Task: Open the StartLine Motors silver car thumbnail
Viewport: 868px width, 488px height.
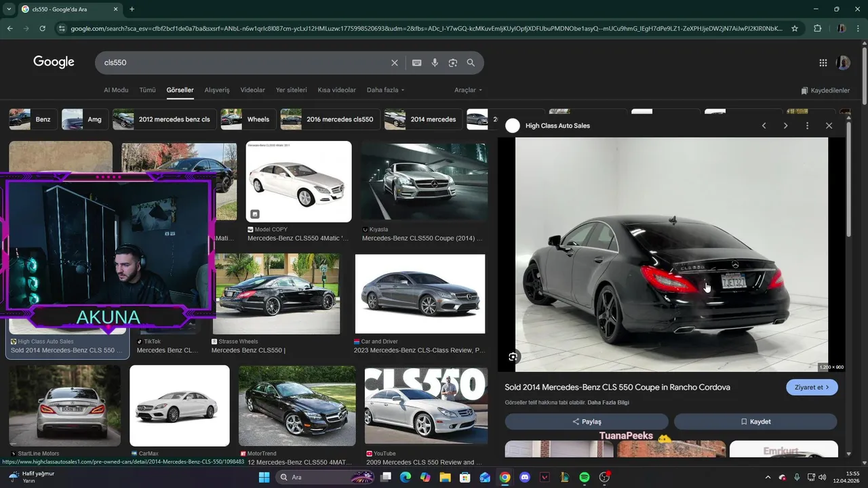Action: (64, 405)
